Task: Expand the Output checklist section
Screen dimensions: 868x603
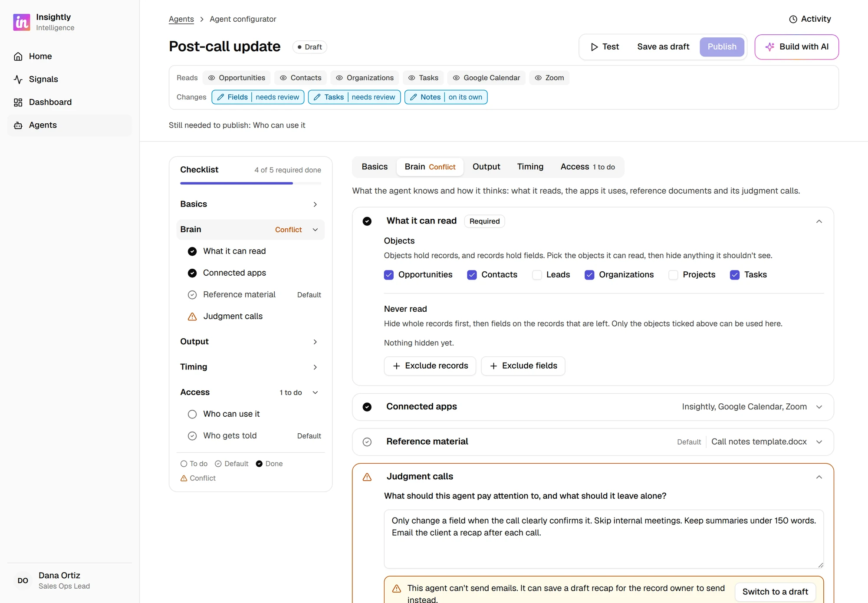Action: tap(250, 342)
